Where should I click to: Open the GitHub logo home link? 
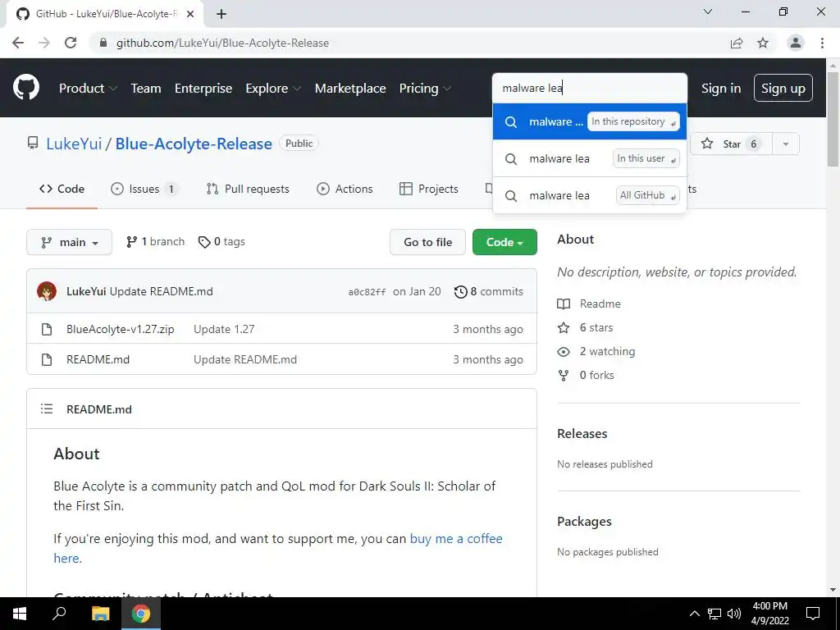click(x=25, y=88)
